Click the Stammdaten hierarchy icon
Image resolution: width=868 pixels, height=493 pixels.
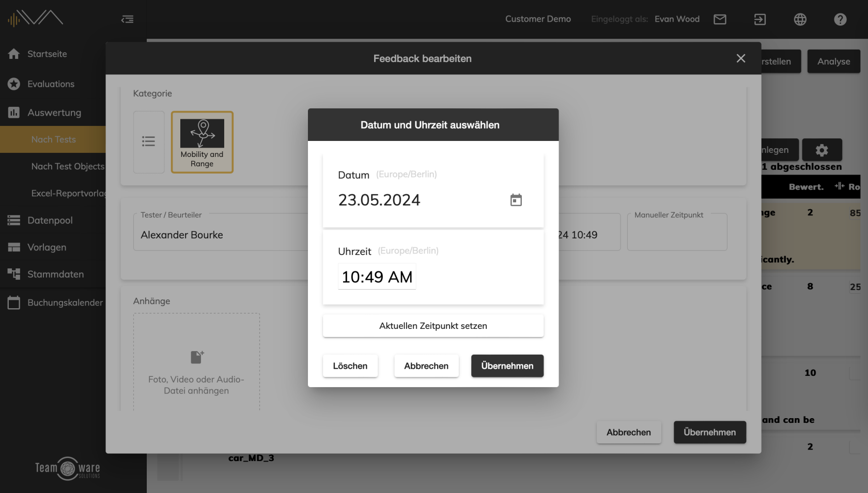tap(14, 274)
